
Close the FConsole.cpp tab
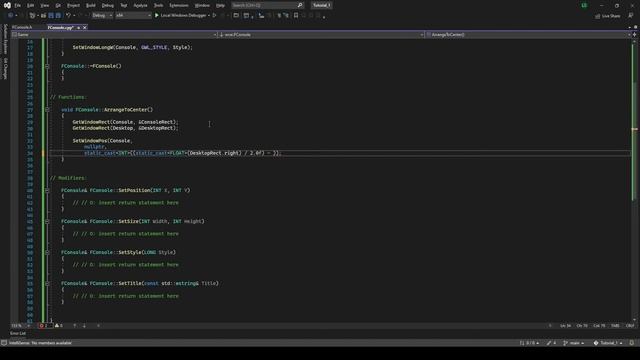click(x=84, y=27)
